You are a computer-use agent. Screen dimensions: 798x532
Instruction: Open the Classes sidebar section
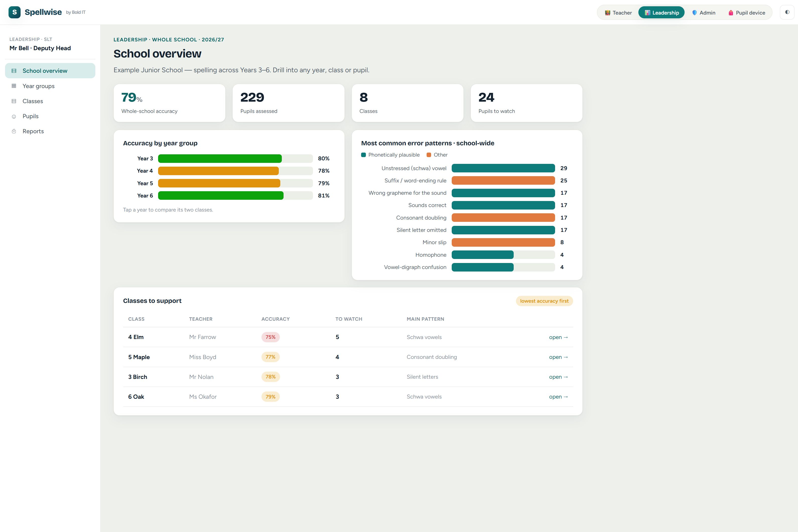click(x=50, y=101)
